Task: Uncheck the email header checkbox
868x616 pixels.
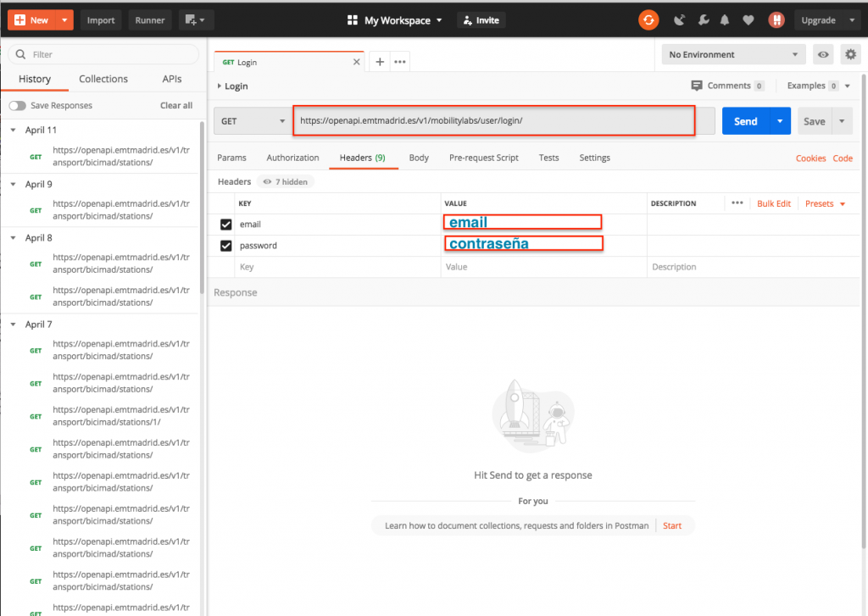Action: [x=226, y=225]
